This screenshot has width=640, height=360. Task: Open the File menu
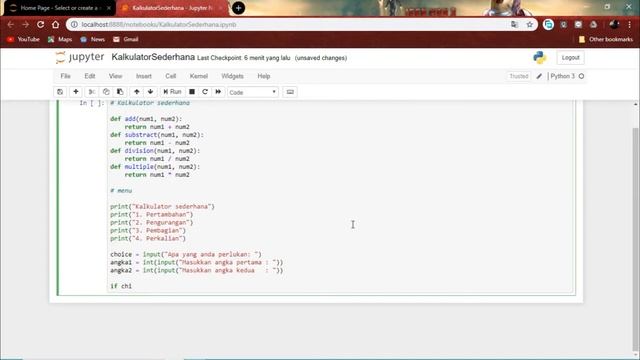[65, 76]
